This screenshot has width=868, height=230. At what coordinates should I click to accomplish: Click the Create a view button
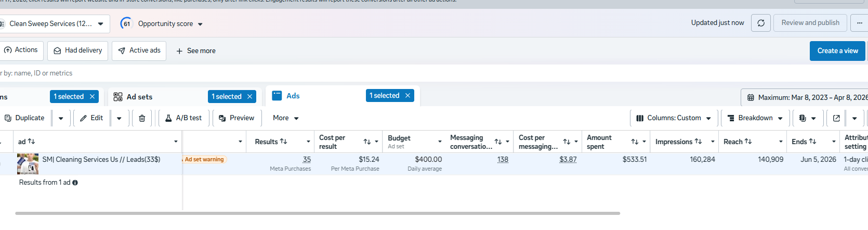[x=837, y=51]
